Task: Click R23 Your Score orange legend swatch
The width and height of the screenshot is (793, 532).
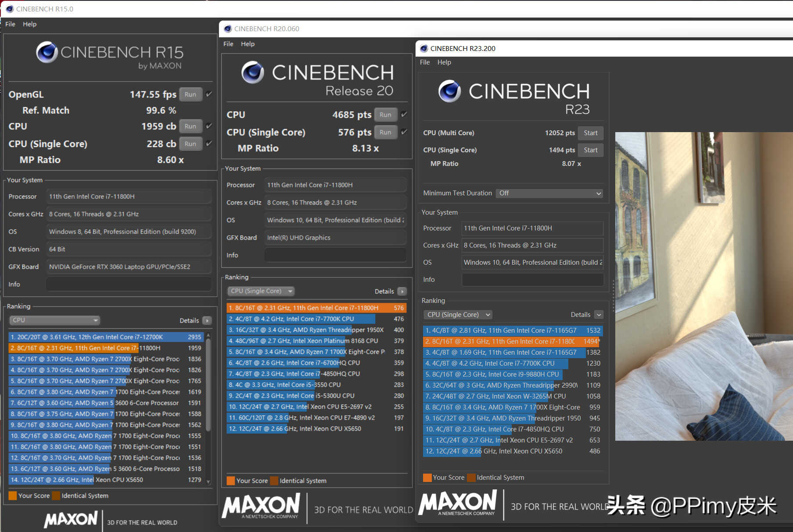Action: tap(427, 478)
